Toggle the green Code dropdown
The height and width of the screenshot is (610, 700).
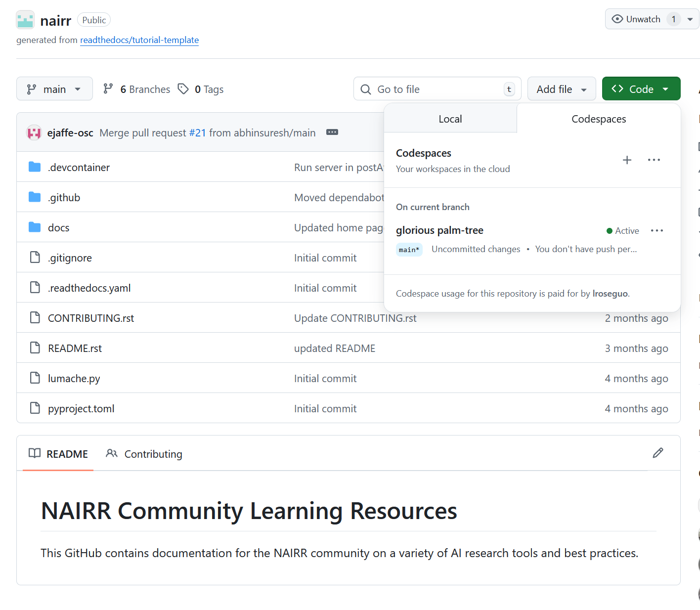coord(641,89)
